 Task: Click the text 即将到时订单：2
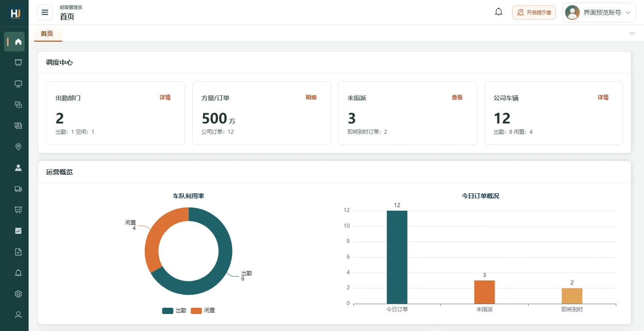(367, 132)
